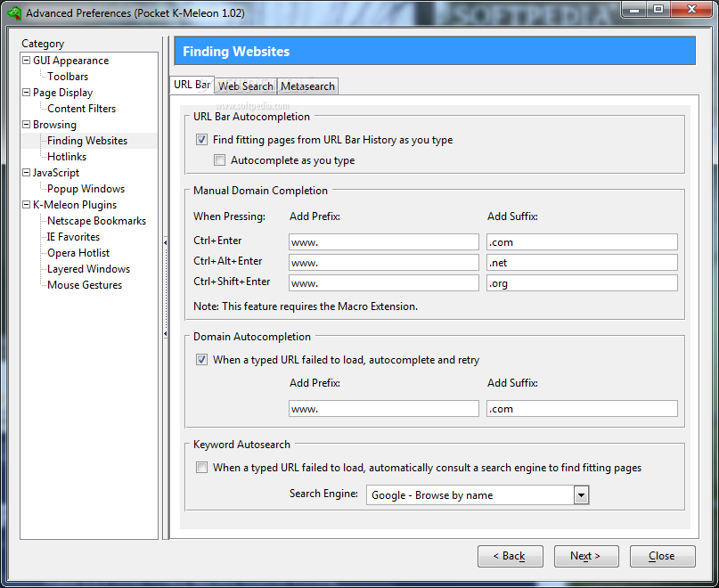This screenshot has width=719, height=588.
Task: Click the Close button
Action: tap(663, 556)
